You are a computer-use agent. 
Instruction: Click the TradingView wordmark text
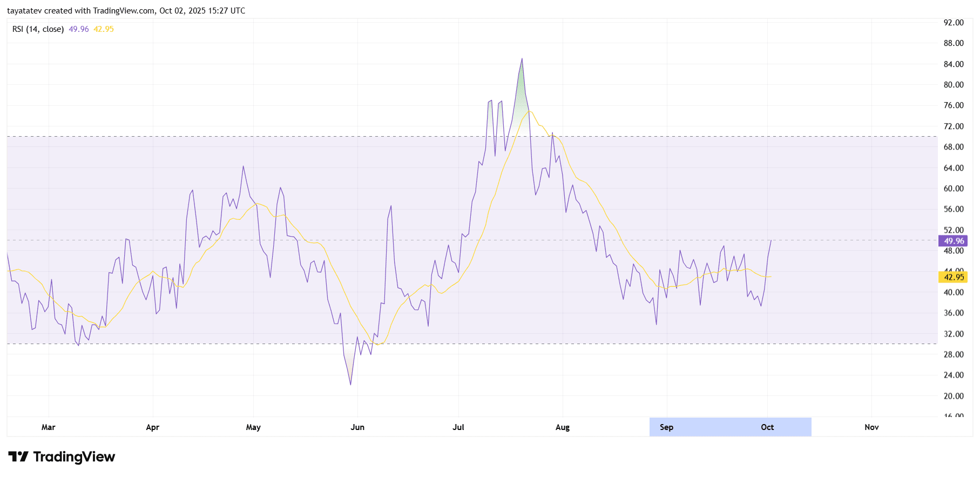click(74, 457)
